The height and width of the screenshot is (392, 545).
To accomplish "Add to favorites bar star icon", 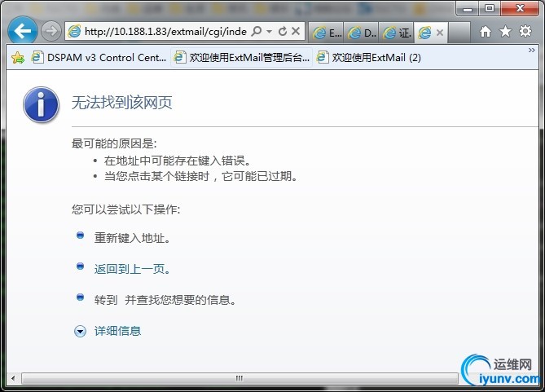I will (x=18, y=57).
